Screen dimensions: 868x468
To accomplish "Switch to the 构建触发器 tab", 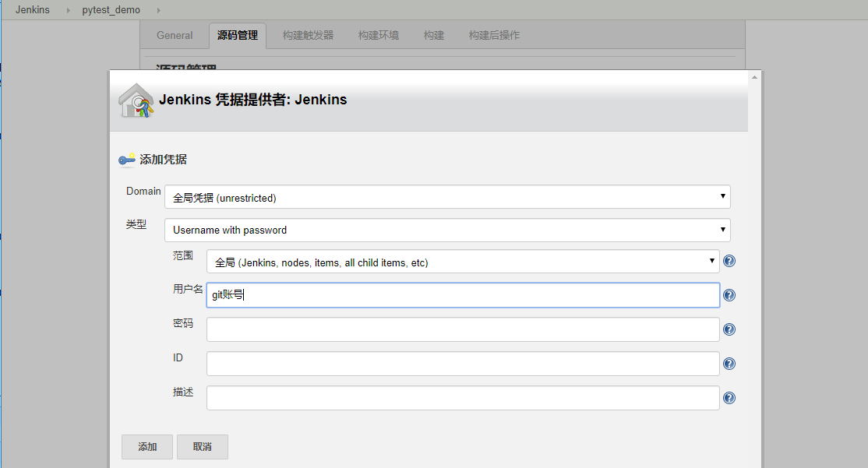I will click(309, 35).
